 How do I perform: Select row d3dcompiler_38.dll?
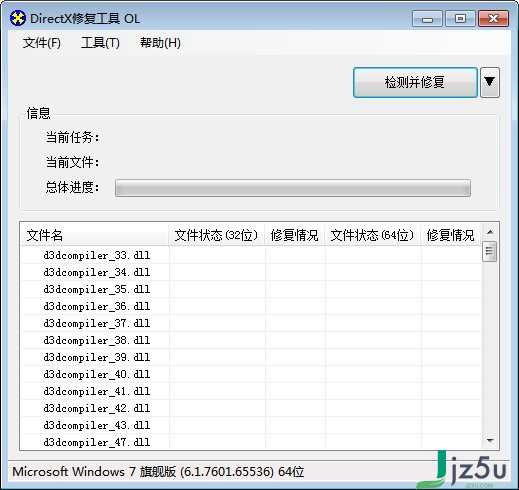(251, 340)
